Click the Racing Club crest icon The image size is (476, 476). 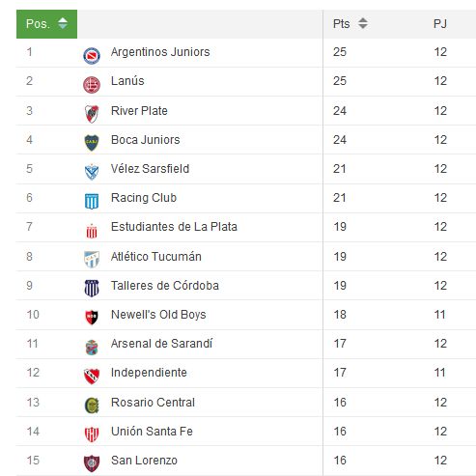[x=92, y=201]
